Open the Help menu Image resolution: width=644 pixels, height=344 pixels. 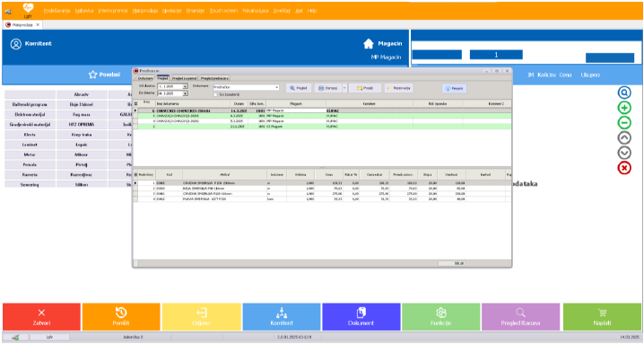coord(312,11)
